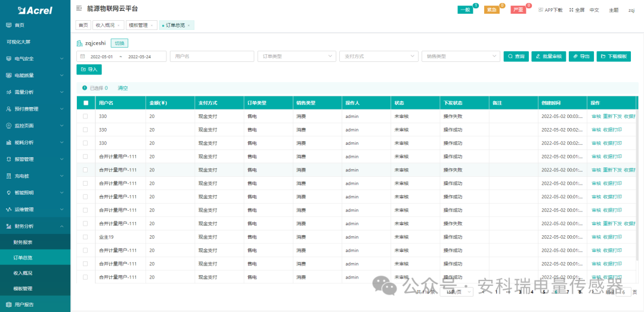The image size is (644, 312).
Task: Click the 监控页面 sidebar icon
Action: click(x=8, y=126)
